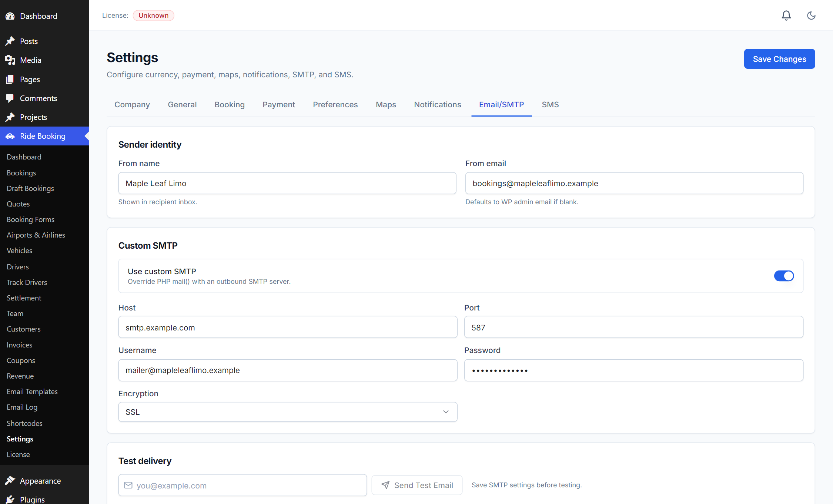
Task: Open Bookings in the Ride Booking submenu
Action: [x=21, y=173]
